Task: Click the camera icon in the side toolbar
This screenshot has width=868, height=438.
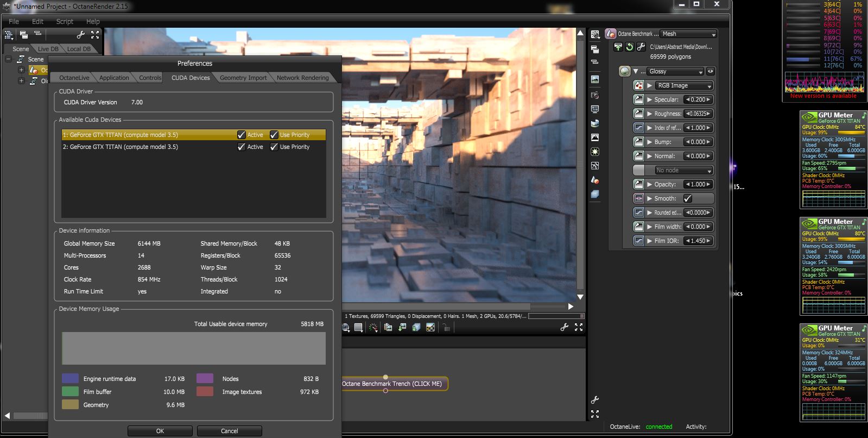Action: [x=595, y=95]
